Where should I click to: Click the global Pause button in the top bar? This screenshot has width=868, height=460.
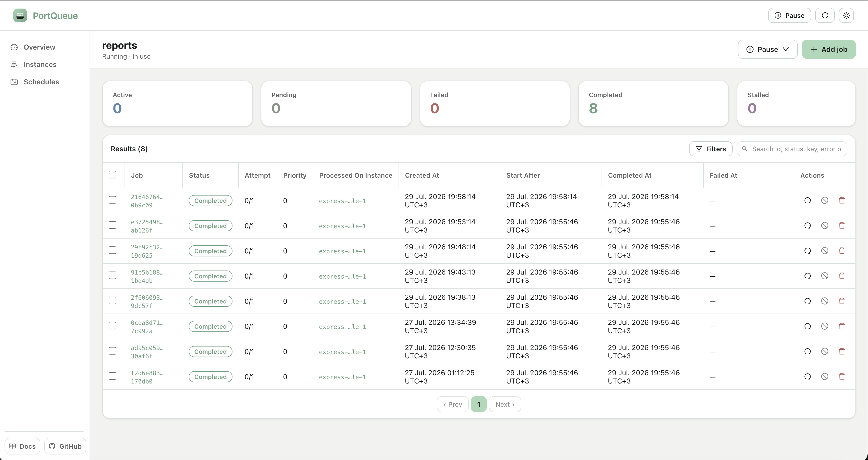coord(789,16)
